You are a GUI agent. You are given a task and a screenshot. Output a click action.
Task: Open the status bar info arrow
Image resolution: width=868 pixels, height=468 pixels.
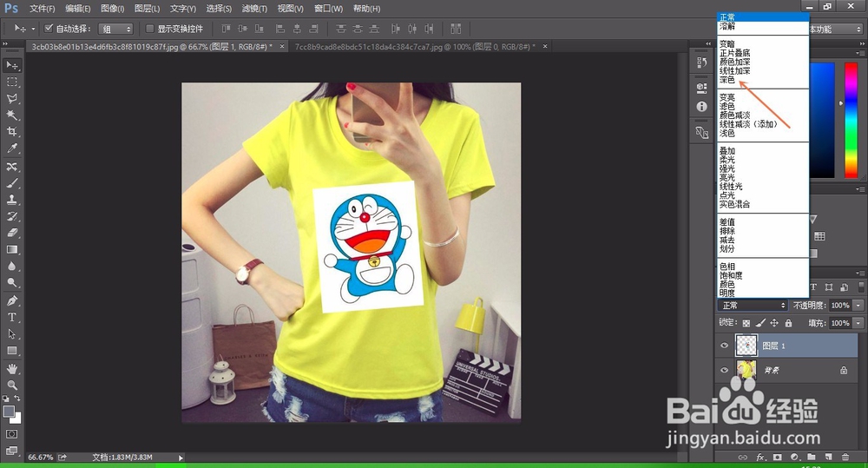pos(181,458)
